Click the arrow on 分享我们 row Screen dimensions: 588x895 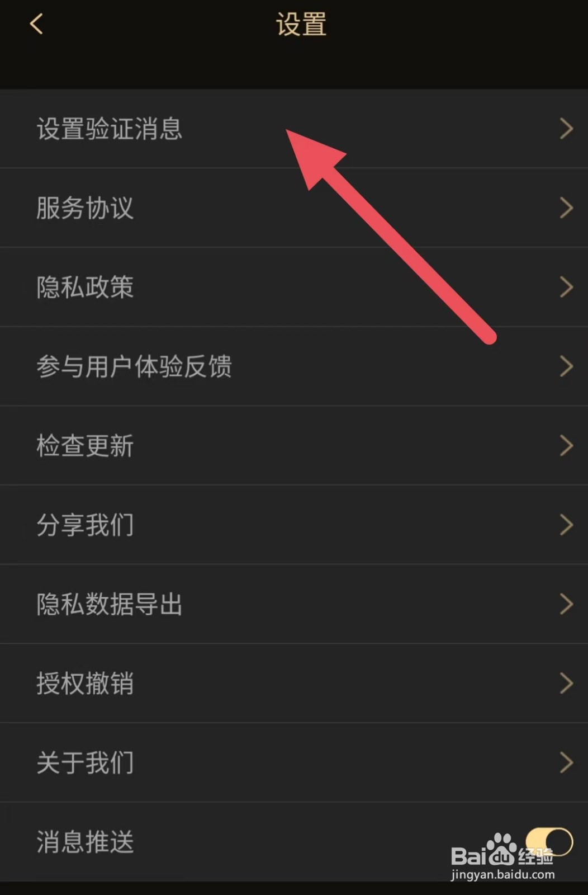point(567,525)
